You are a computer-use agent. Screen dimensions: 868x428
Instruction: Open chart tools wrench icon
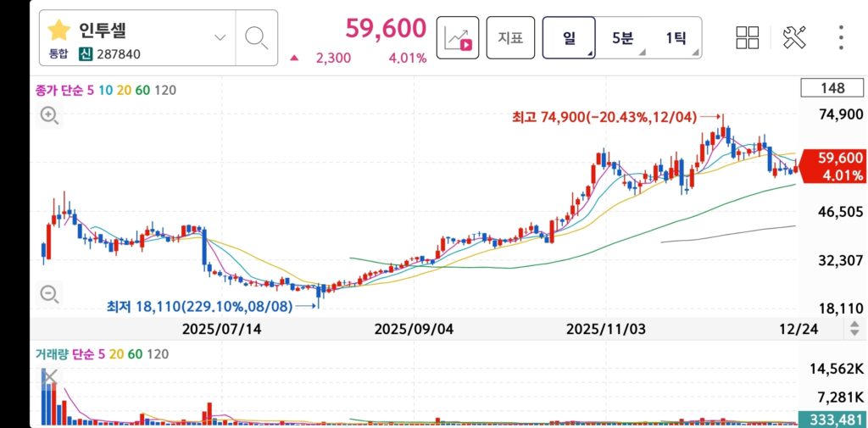[x=794, y=37]
